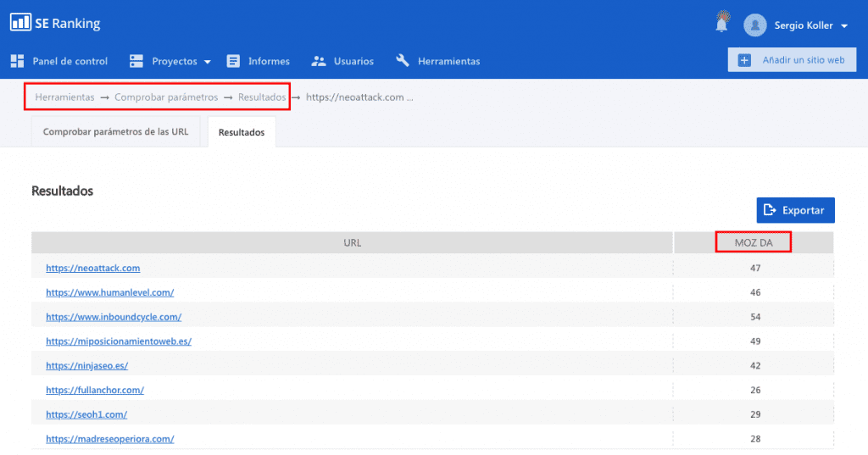Click the plus icon in Añadir un sitio web

744,60
